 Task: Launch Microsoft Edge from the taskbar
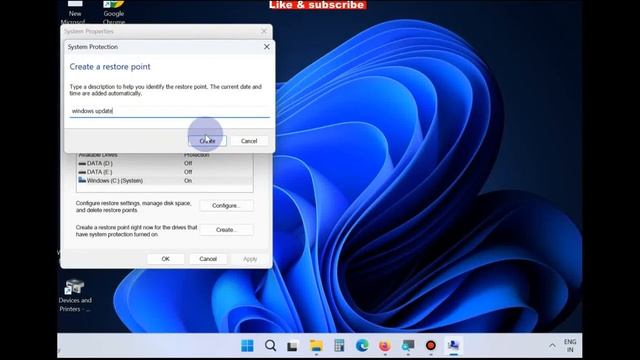[x=362, y=345]
